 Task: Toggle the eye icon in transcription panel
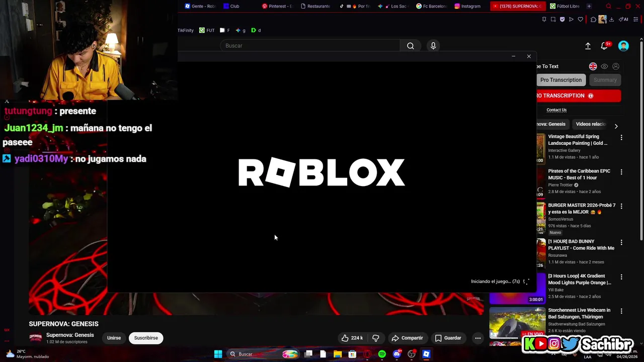[x=604, y=66]
